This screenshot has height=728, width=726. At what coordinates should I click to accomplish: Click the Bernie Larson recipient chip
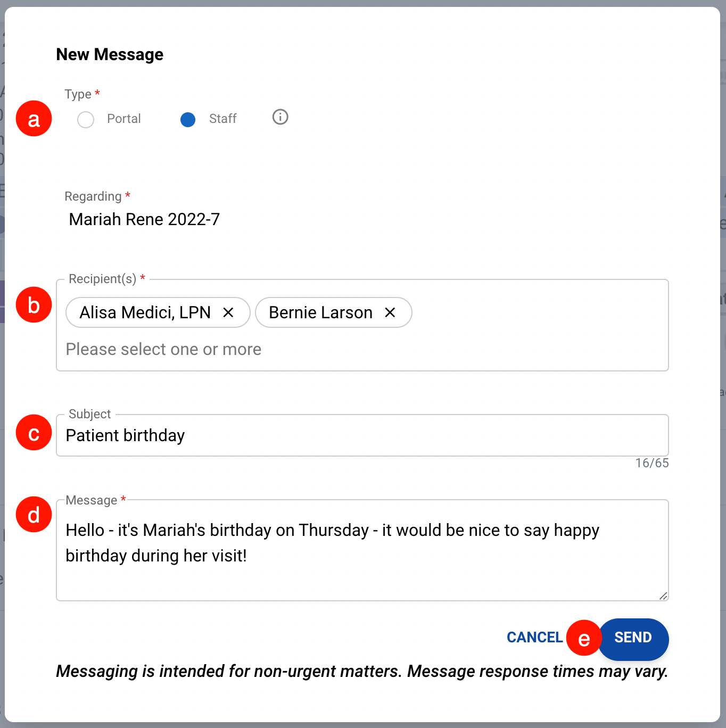point(320,312)
